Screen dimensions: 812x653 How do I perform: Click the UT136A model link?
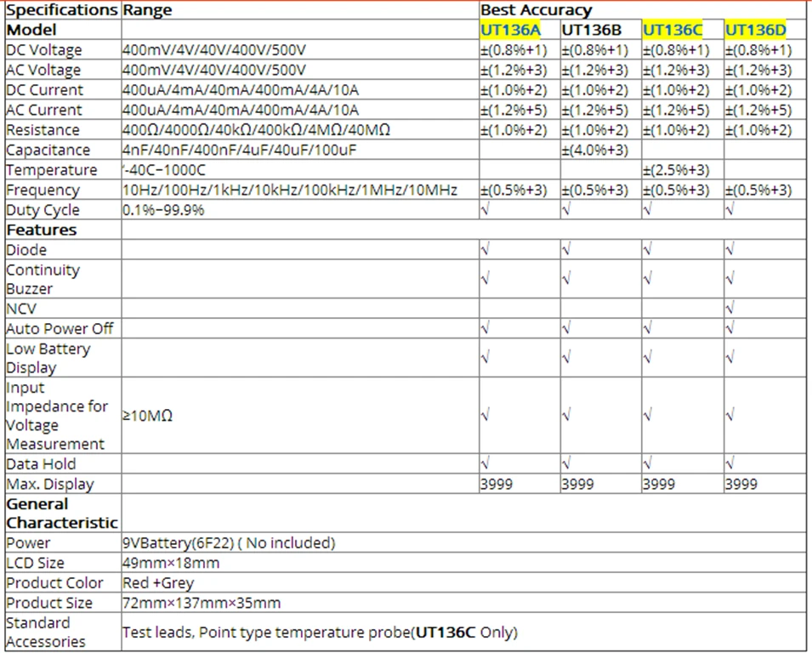pyautogui.click(x=510, y=30)
